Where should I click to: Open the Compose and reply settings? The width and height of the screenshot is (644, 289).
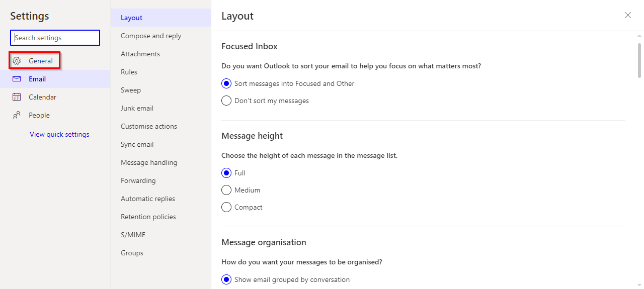[151, 36]
